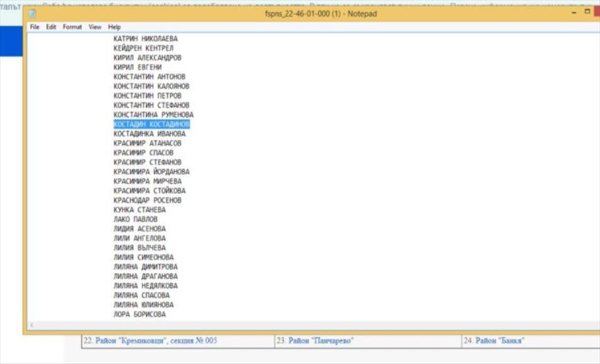This screenshot has width=600, height=364.
Task: Click the line КОНСТАНТИН КАЛОЯНОВ
Action: (151, 86)
